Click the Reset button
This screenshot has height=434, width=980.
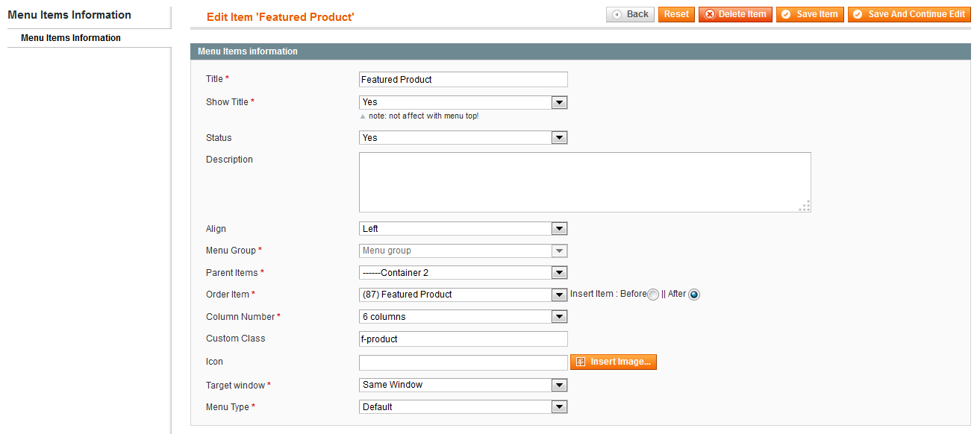tap(676, 14)
